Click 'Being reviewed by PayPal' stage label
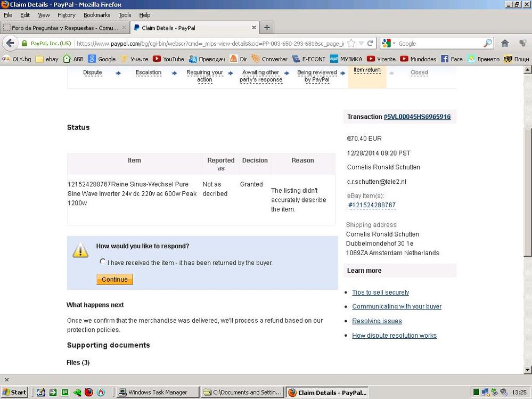The image size is (532, 399). pos(317,76)
